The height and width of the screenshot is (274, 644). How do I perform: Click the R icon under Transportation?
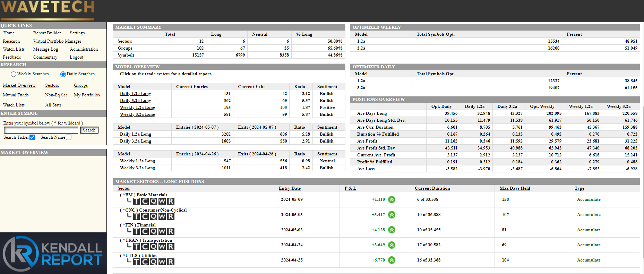170,247
